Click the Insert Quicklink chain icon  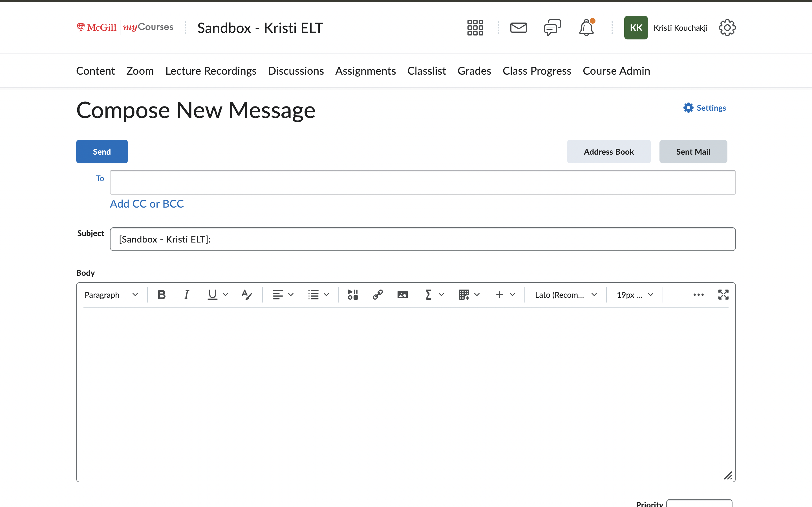coord(378,295)
